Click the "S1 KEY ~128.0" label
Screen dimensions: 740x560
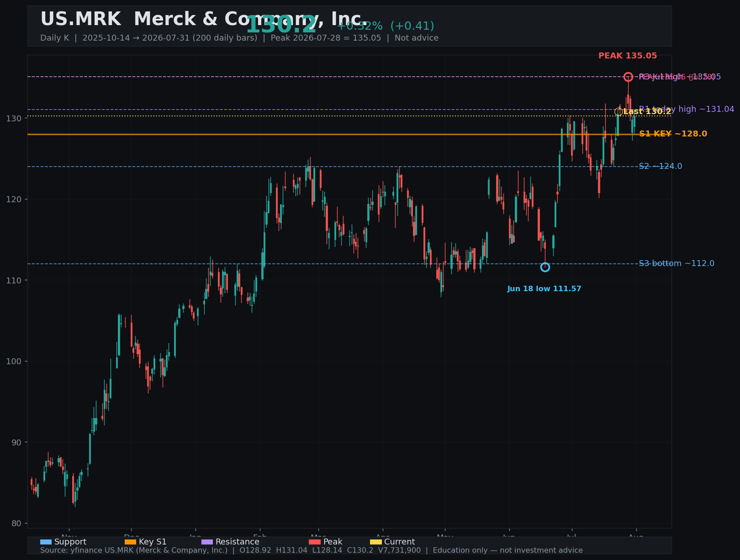coord(673,134)
